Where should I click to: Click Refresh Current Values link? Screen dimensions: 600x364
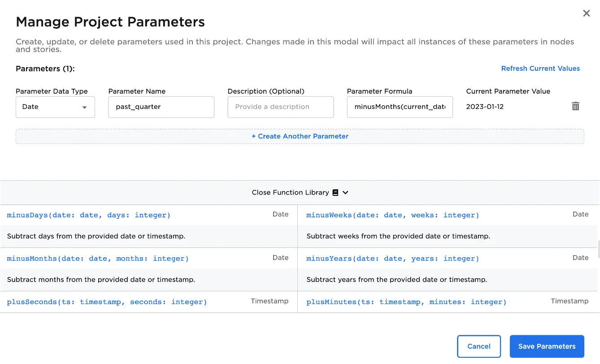pyautogui.click(x=540, y=69)
